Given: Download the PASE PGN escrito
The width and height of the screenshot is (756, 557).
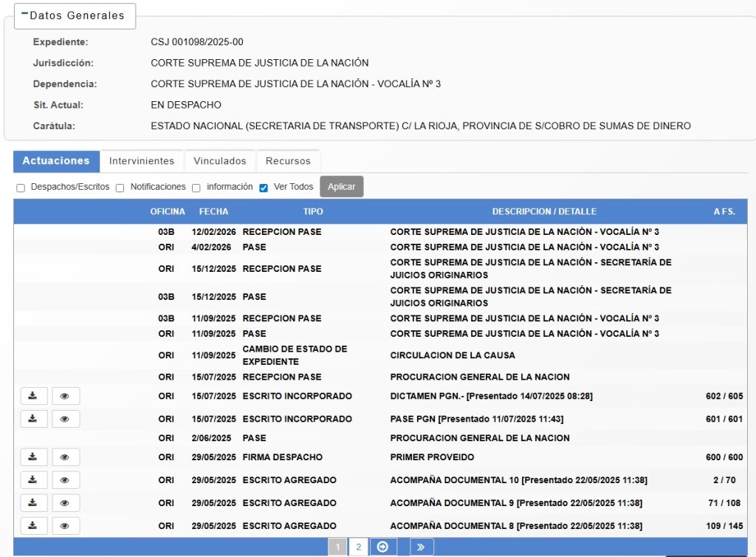Looking at the screenshot, I should coord(34,419).
